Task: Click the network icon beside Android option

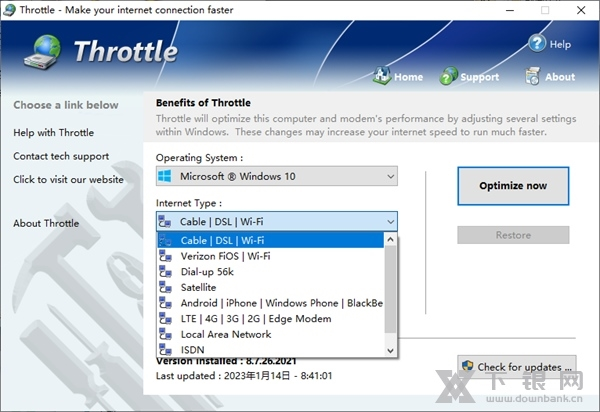Action: point(165,303)
